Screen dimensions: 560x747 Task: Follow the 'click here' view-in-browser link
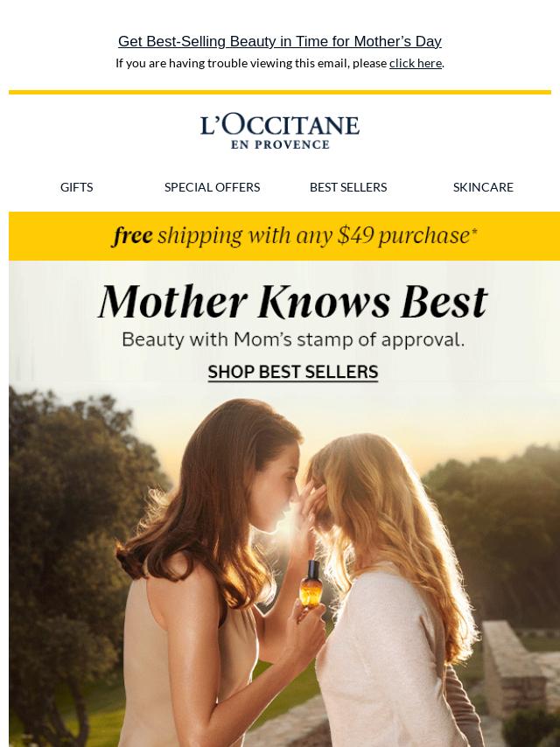[x=415, y=63]
